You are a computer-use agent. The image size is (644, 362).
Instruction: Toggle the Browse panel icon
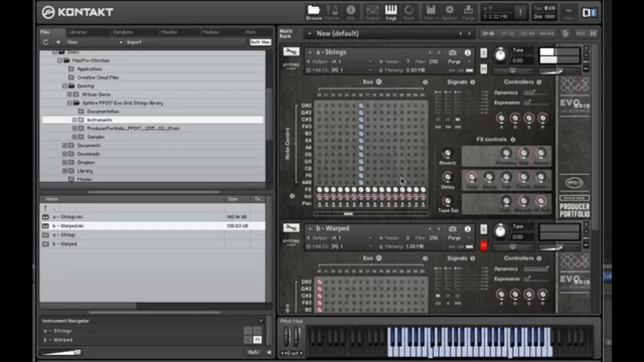coord(314,12)
